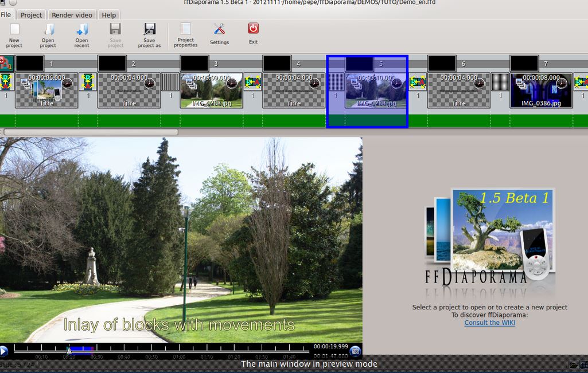Switch to the Project tab
588x373 pixels.
pyautogui.click(x=31, y=15)
